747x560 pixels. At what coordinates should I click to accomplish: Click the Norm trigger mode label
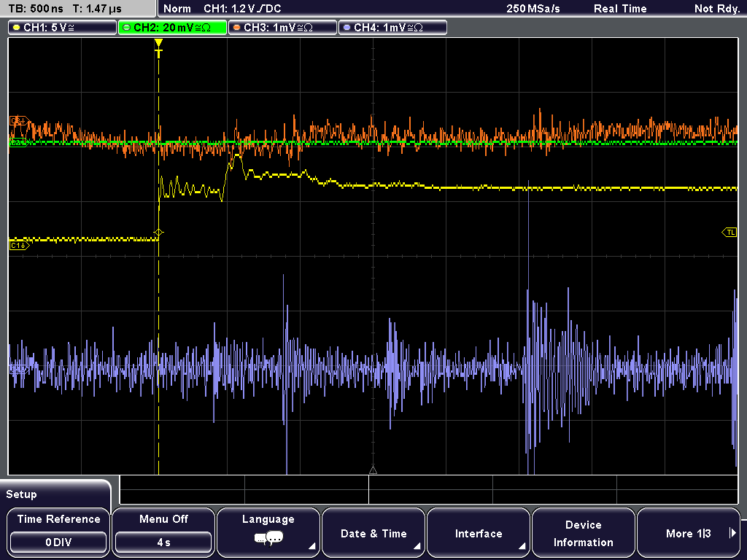point(177,9)
